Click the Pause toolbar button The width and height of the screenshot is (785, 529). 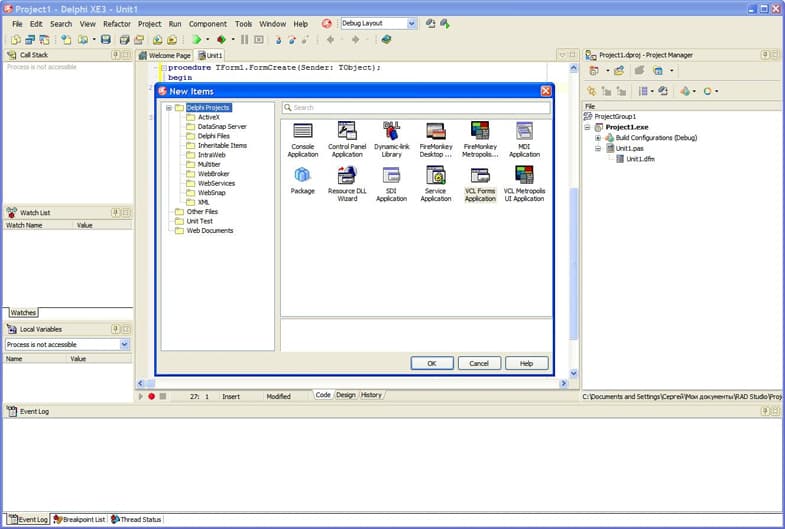[x=244, y=40]
